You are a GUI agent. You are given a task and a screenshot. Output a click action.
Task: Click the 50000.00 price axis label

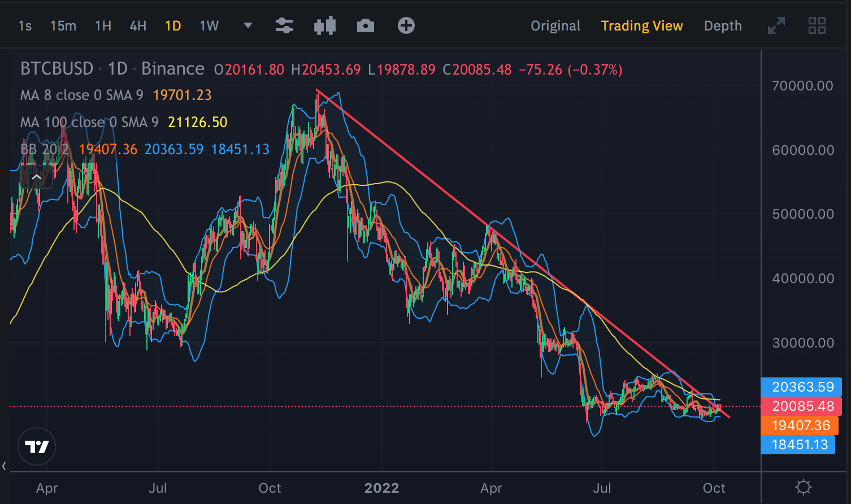pos(803,214)
